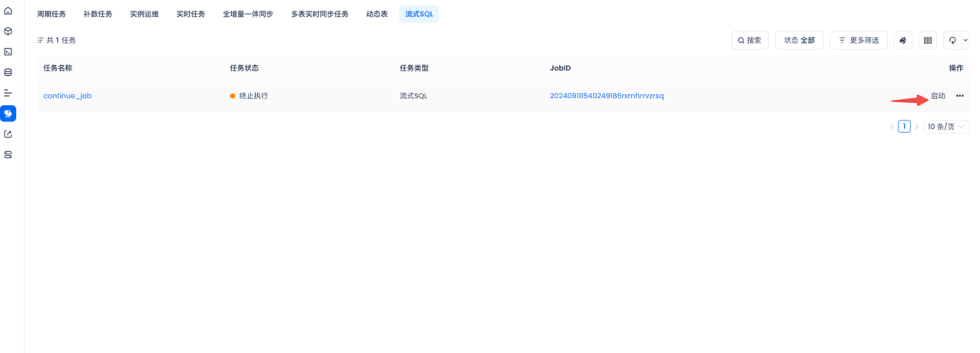Click the highlighted blue operations sidebar icon
The height and width of the screenshot is (353, 980).
point(8,114)
